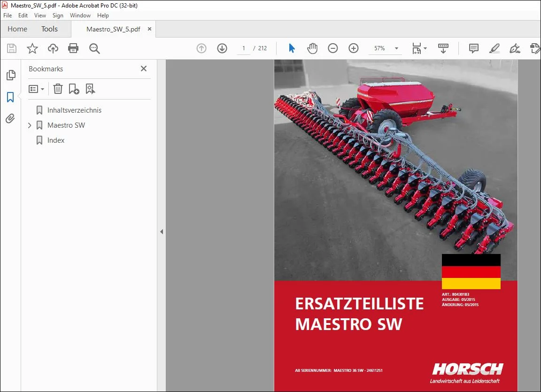
Task: Expand the Maestro SW bookmark
Action: tap(29, 125)
